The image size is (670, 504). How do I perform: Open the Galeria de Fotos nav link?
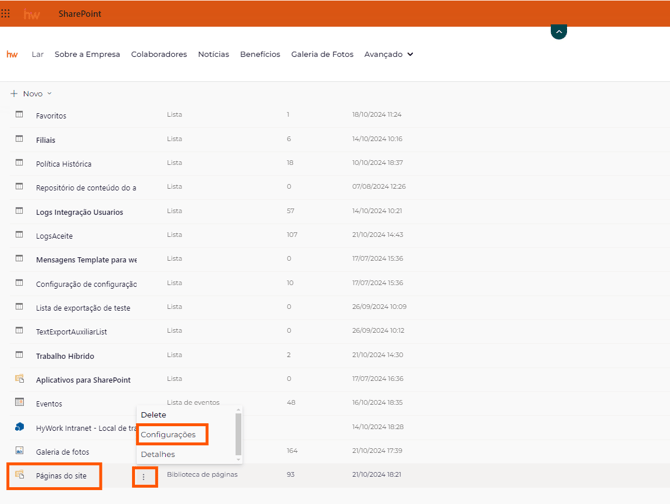point(322,55)
